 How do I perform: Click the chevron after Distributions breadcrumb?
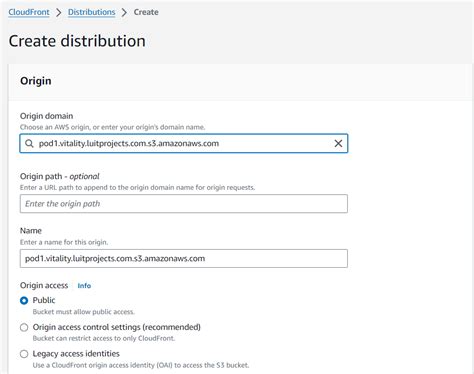(124, 13)
